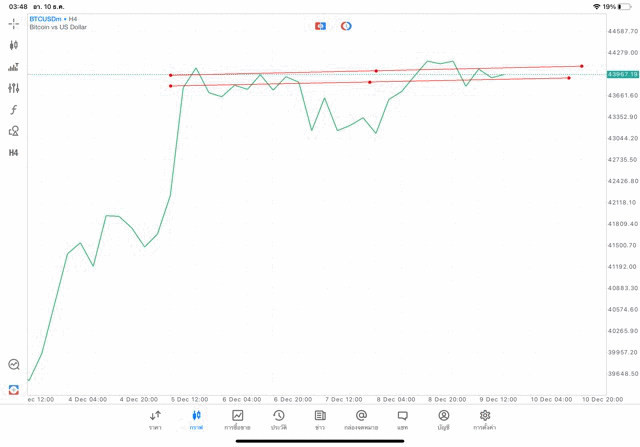Open the drawing objects shapes icon

coord(14,131)
